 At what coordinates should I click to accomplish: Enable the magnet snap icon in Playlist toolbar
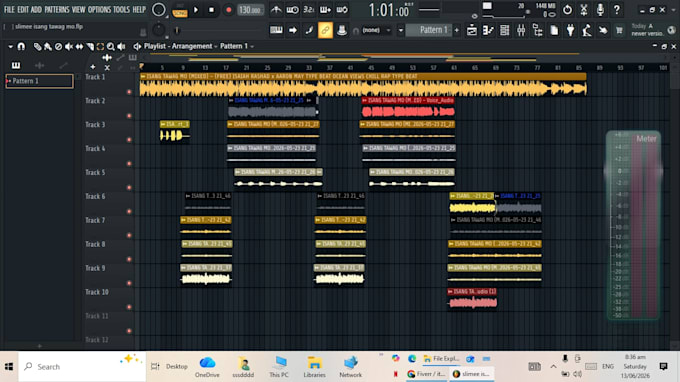point(21,46)
